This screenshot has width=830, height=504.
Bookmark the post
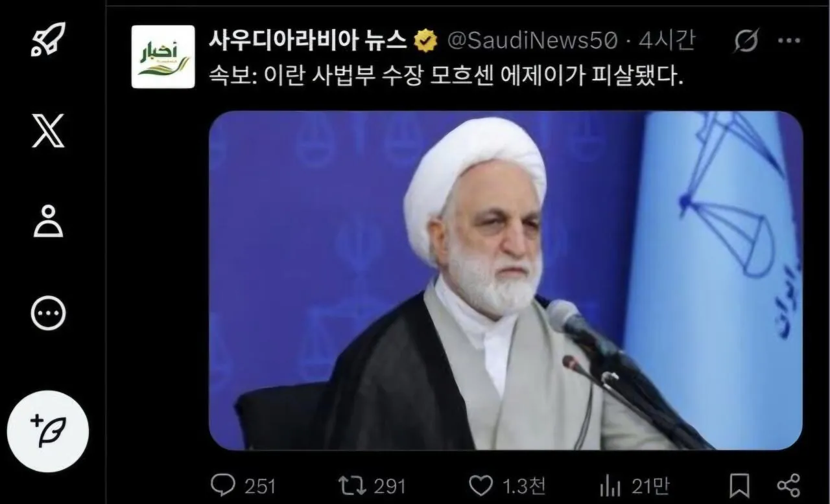pos(739,485)
